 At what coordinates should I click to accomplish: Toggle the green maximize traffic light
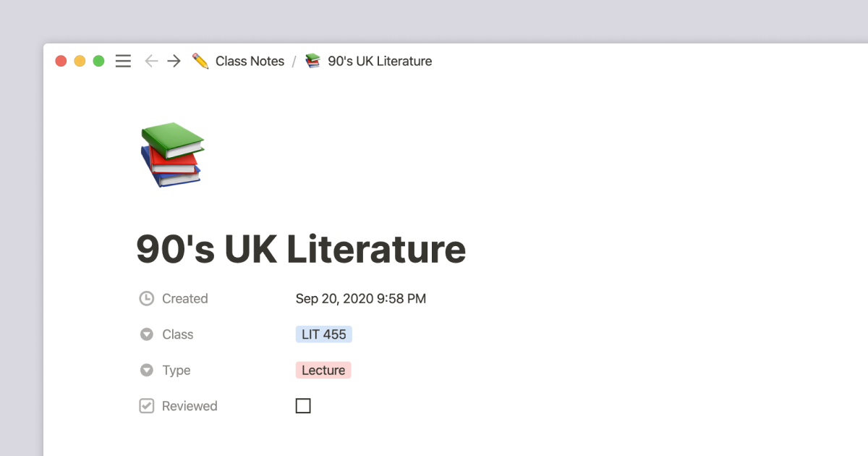click(98, 61)
